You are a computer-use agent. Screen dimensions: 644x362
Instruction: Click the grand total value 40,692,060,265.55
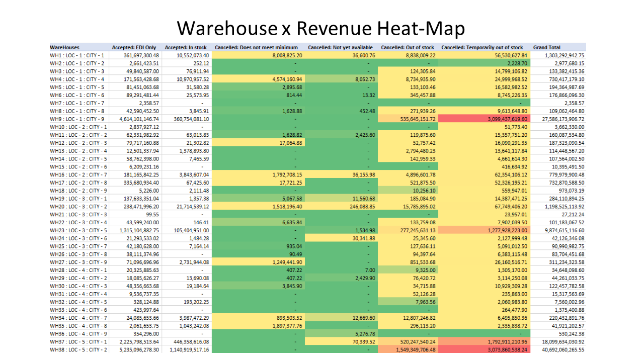pos(557,349)
